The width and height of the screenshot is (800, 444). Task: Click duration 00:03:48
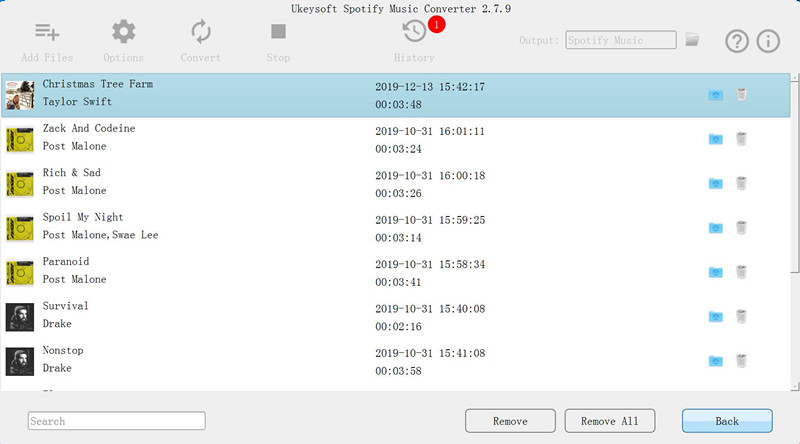(x=398, y=105)
